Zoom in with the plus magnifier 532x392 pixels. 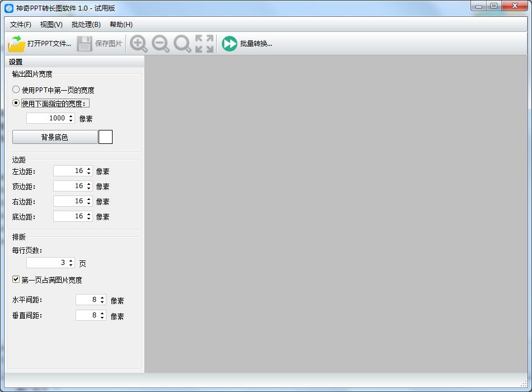tap(139, 44)
